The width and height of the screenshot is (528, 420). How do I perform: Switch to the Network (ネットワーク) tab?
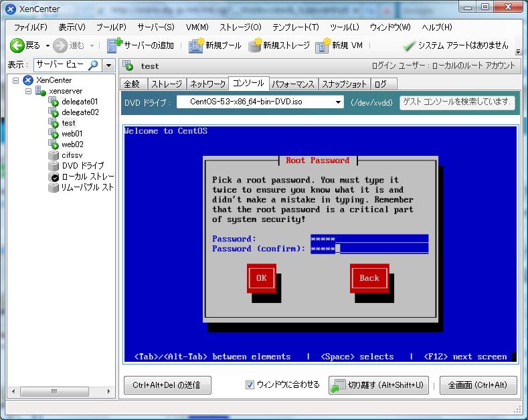207,84
